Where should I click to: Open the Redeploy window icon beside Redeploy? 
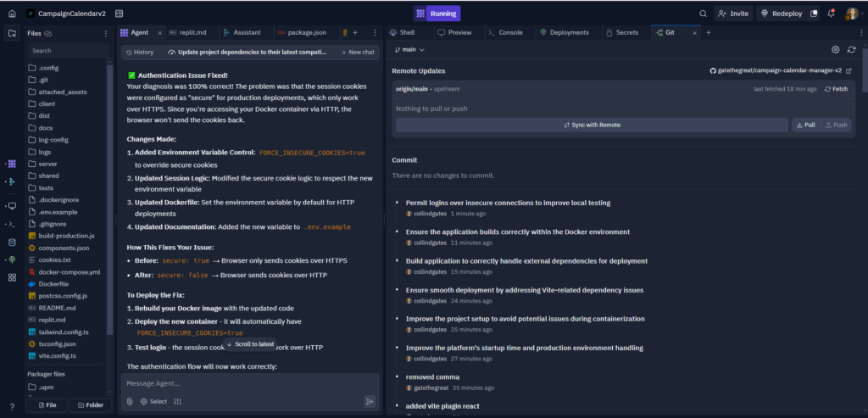point(814,14)
